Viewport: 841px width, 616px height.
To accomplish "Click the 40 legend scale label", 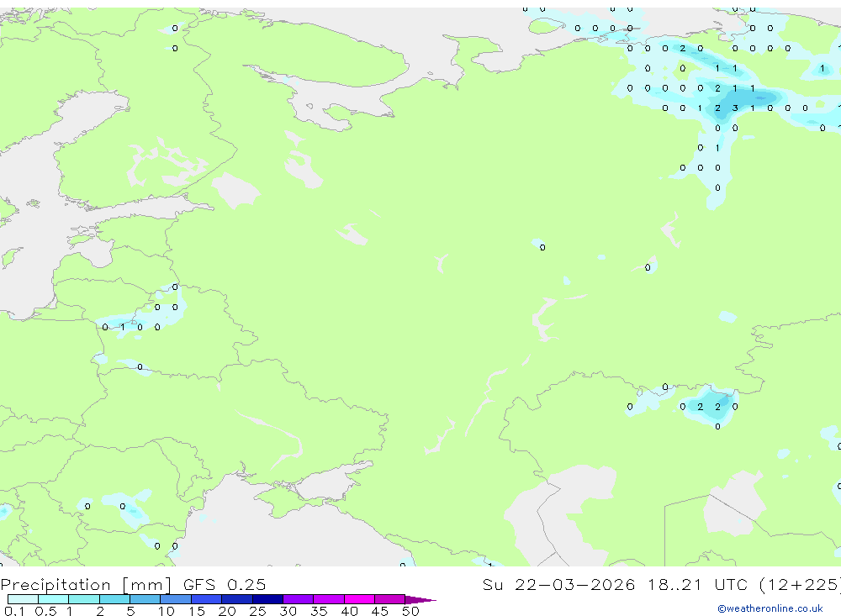I will [x=349, y=611].
